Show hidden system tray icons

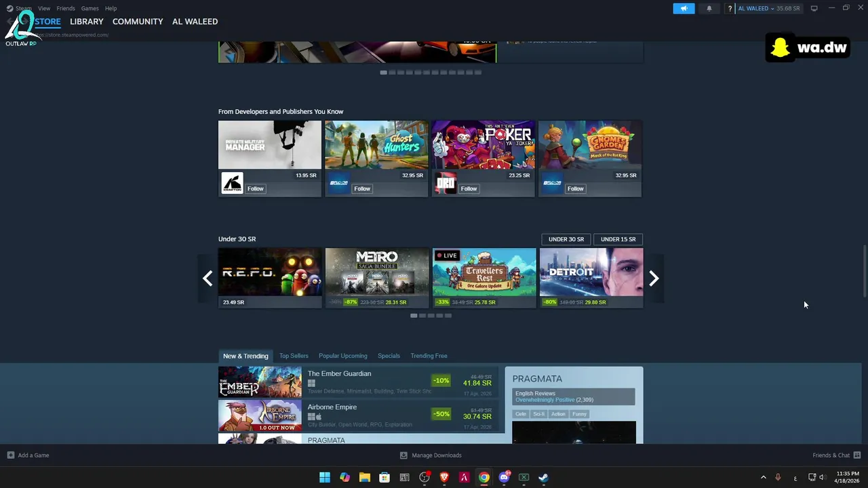[763, 477]
